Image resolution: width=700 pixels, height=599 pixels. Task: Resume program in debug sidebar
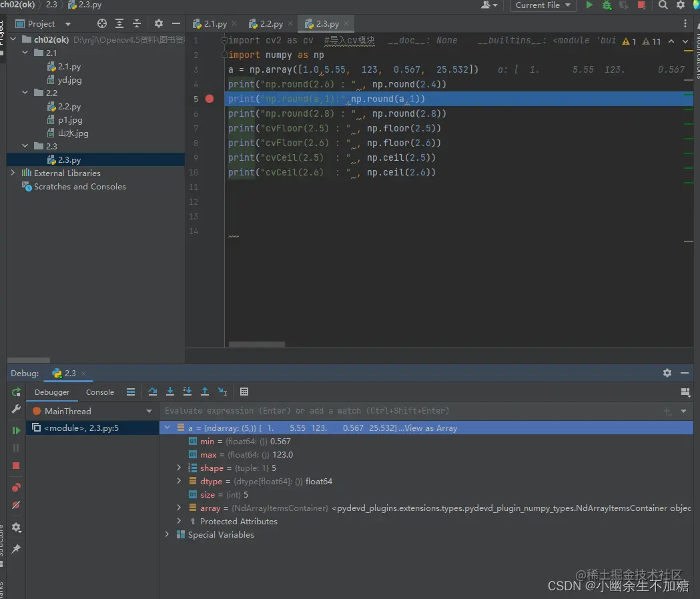coord(16,430)
